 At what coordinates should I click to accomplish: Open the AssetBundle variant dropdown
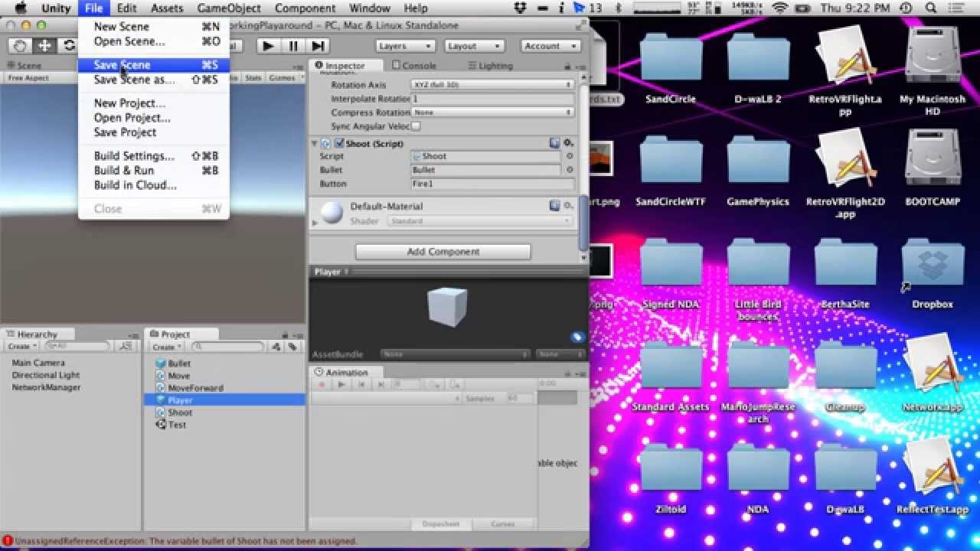560,354
